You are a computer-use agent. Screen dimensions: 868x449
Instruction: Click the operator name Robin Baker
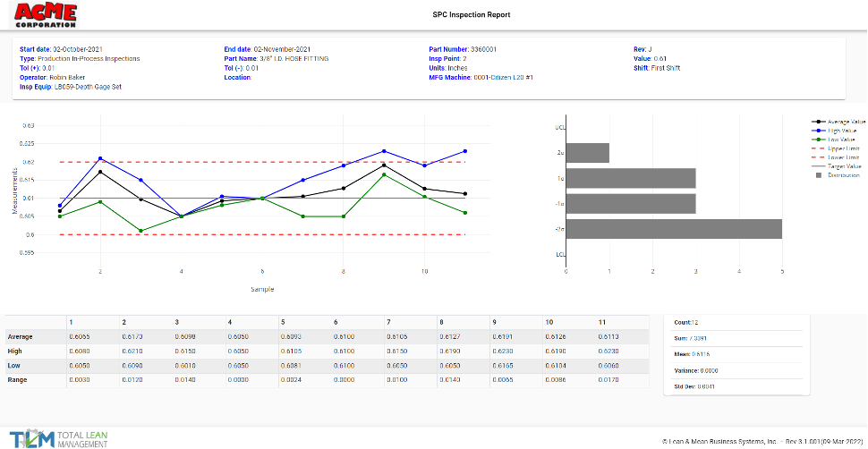click(63, 78)
